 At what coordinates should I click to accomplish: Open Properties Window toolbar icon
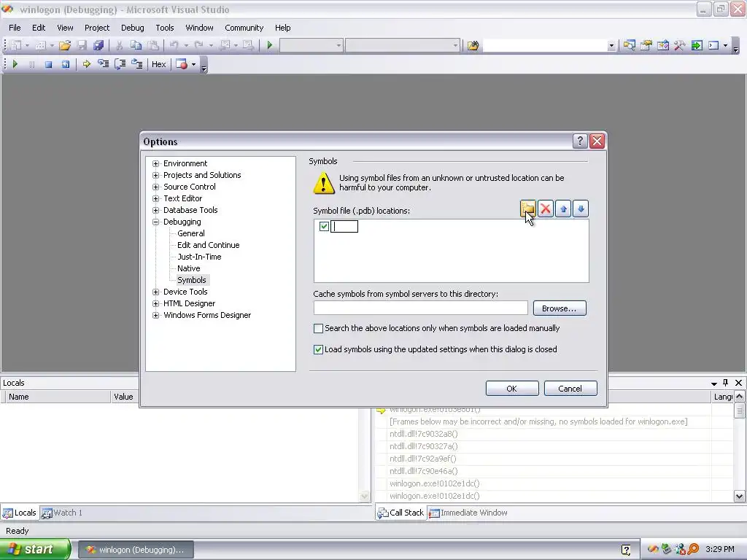[x=646, y=45]
